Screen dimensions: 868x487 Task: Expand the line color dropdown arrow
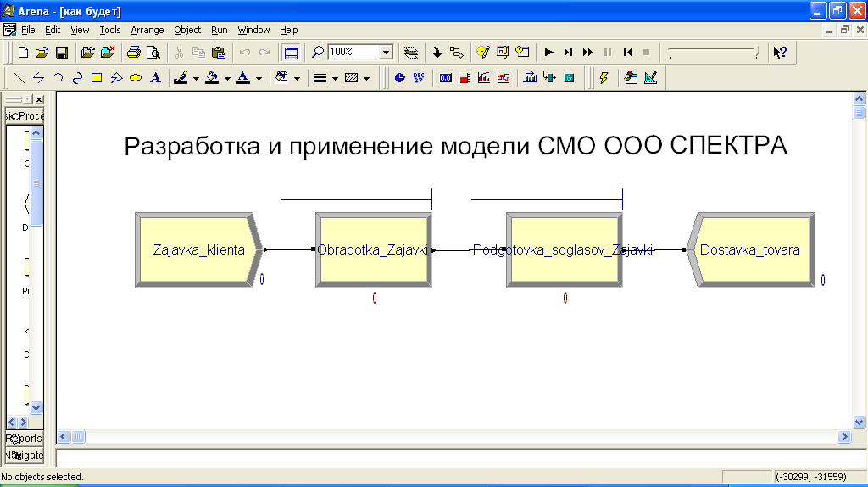(x=196, y=79)
